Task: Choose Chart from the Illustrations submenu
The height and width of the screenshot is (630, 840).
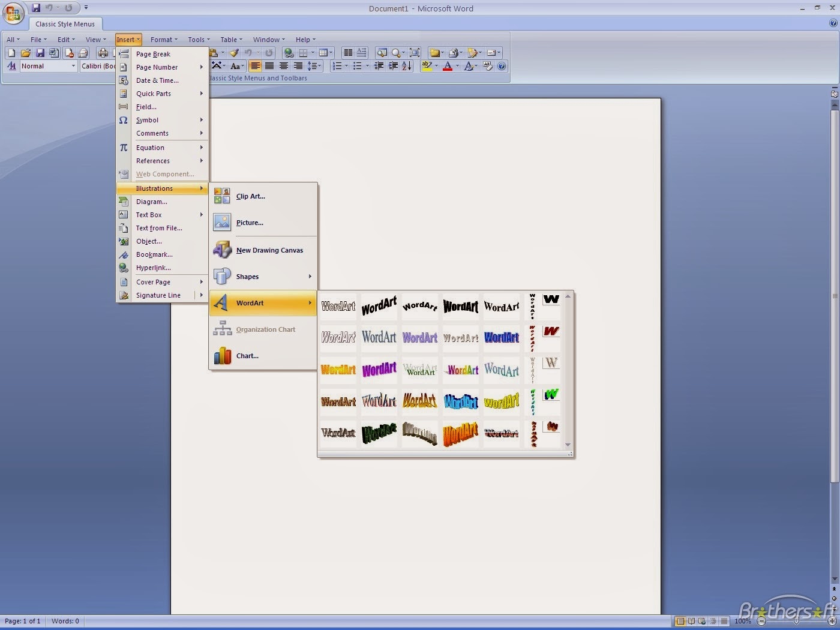Action: (x=263, y=356)
